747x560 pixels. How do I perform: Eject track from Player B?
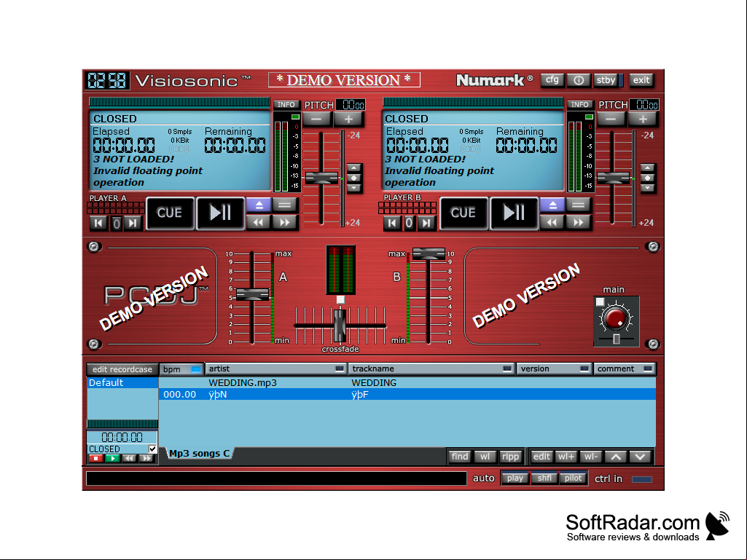(x=552, y=205)
